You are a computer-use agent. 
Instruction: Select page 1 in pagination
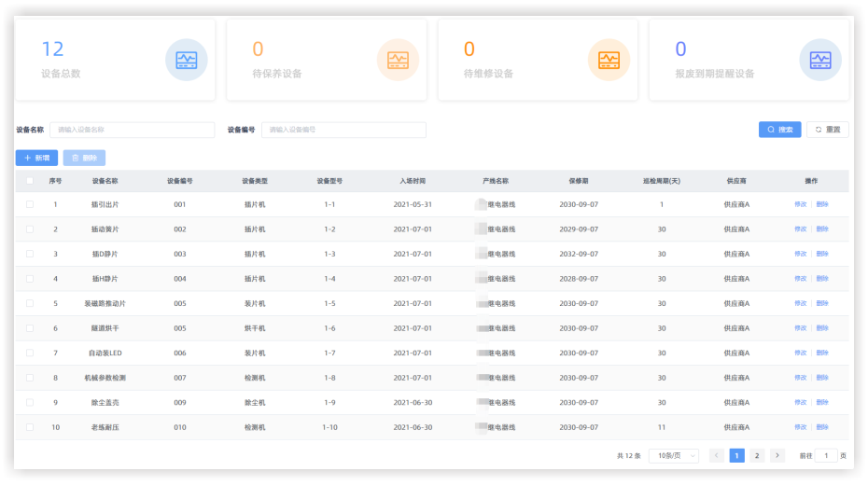click(x=736, y=455)
